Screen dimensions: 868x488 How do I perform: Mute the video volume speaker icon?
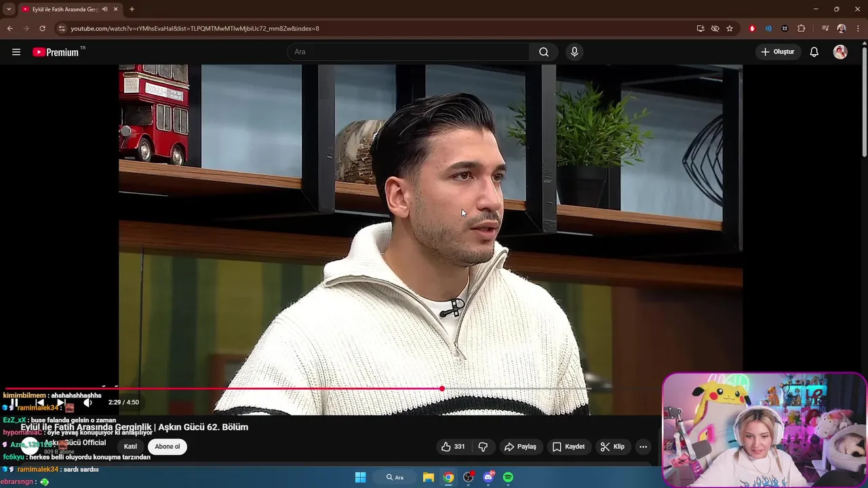click(87, 403)
